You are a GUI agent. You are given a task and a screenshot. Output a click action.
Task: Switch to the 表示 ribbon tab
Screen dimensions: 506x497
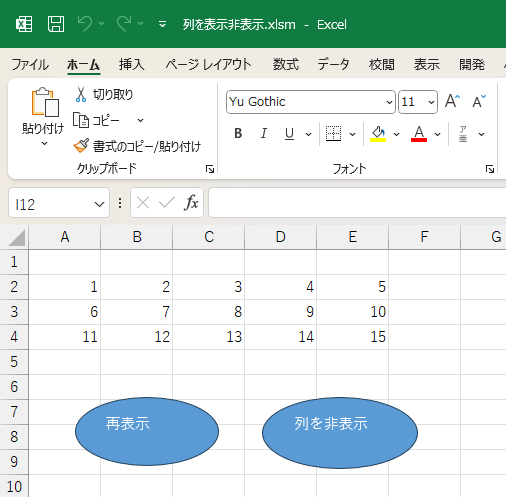point(427,64)
